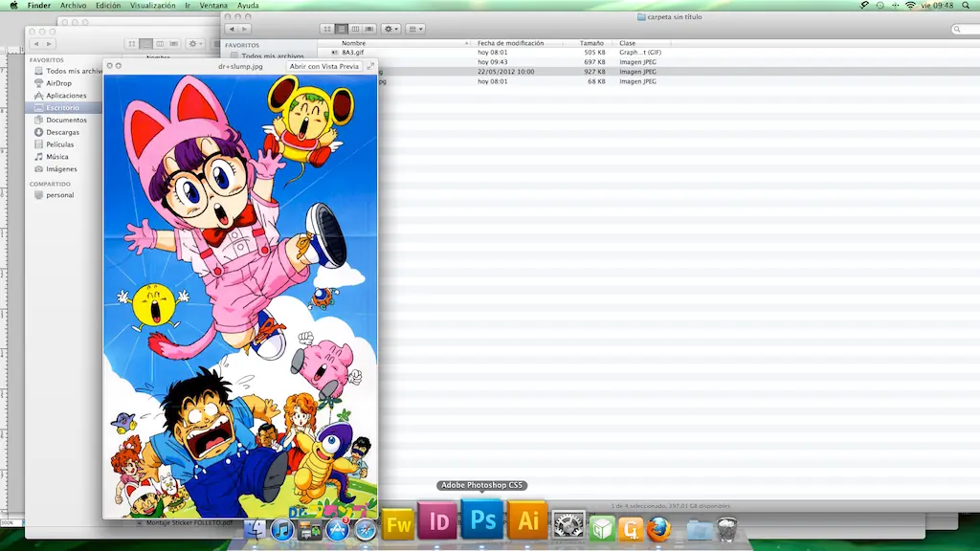Click the Quick Look image of dr+slump.jpg
This screenshot has width=980, height=551.
tap(240, 297)
